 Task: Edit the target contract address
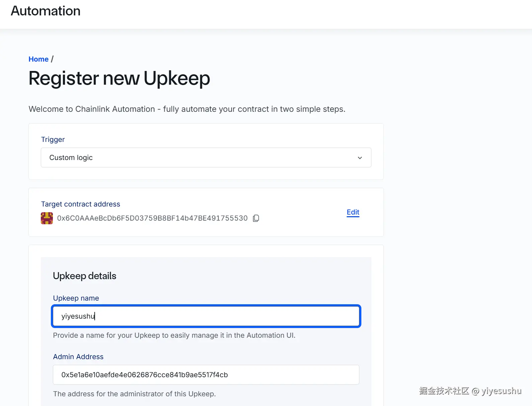coord(353,212)
